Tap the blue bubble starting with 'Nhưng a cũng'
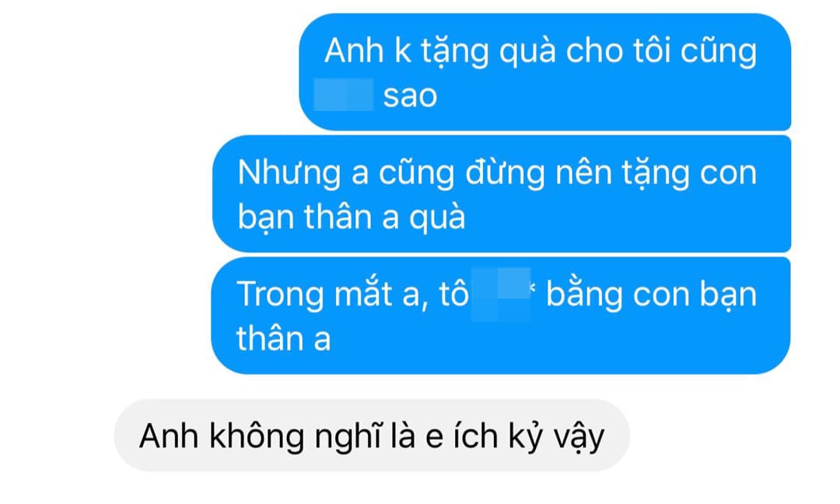 pyautogui.click(x=502, y=194)
